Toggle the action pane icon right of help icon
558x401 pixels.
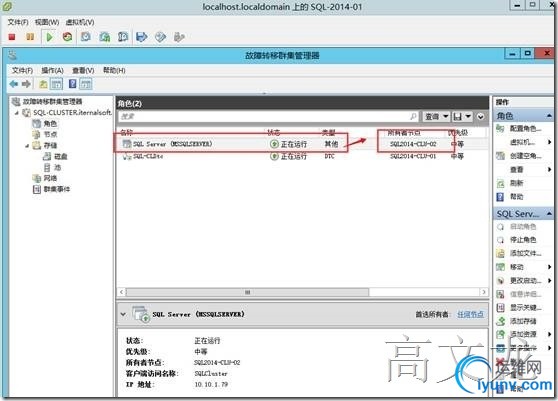tap(86, 84)
